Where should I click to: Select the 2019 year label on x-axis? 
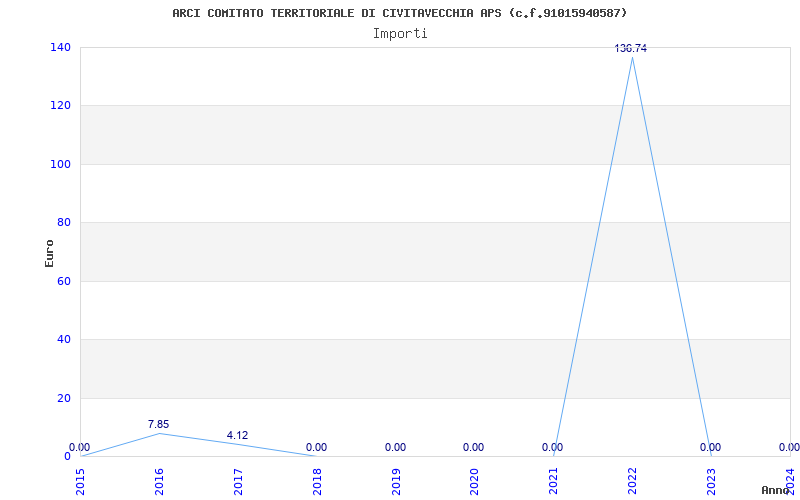(396, 481)
